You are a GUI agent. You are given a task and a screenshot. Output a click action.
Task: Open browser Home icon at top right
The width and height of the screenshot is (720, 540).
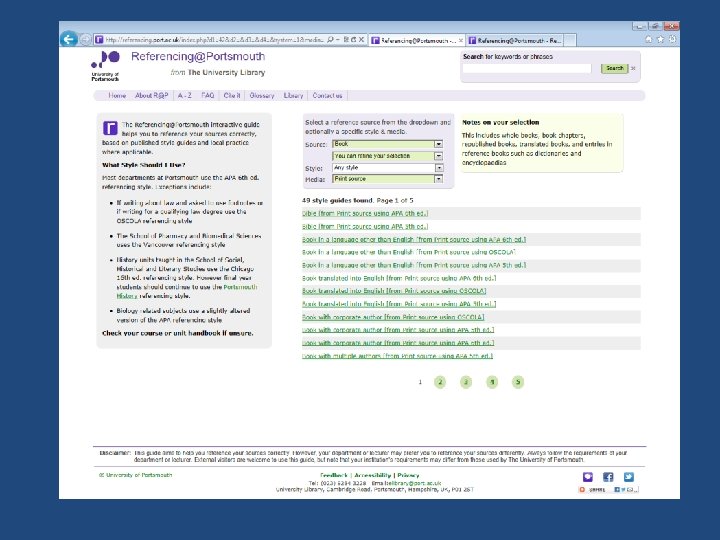tap(648, 39)
